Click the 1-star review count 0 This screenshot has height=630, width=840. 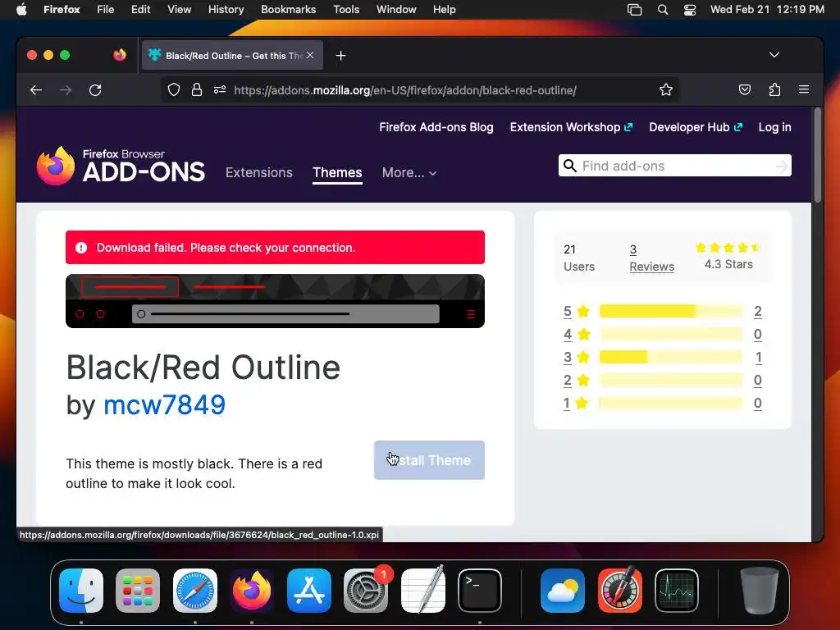pos(757,404)
